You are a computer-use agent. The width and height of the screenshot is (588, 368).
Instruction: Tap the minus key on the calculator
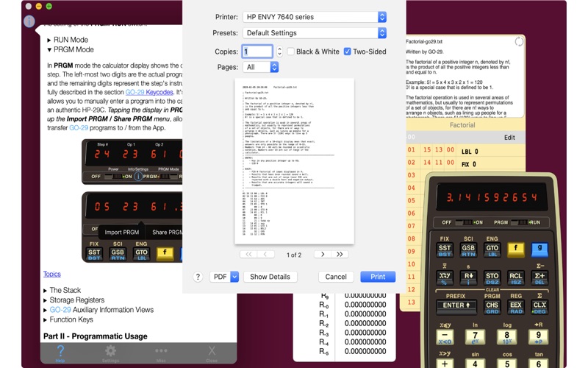point(445,337)
